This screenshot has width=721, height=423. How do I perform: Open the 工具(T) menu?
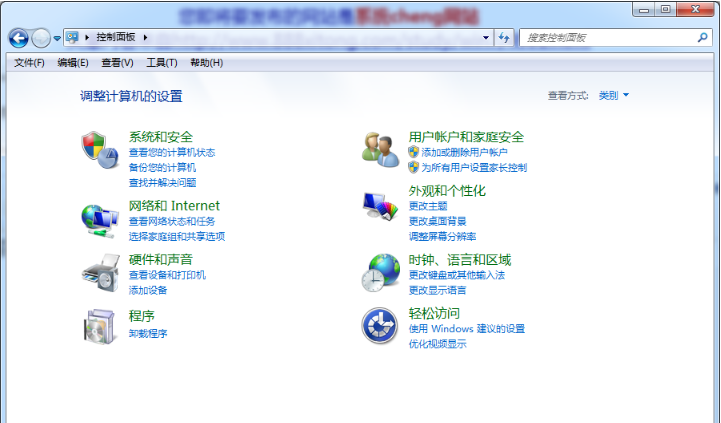pos(161,63)
